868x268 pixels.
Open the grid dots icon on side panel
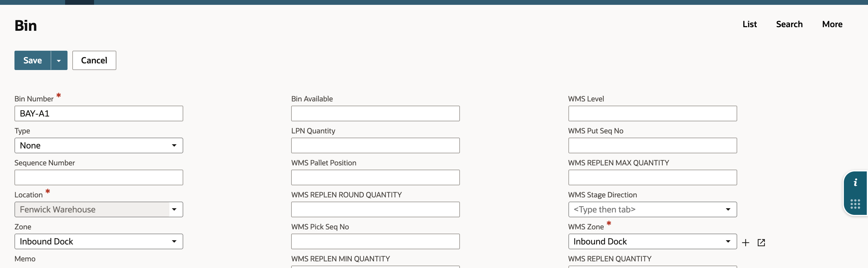point(855,204)
